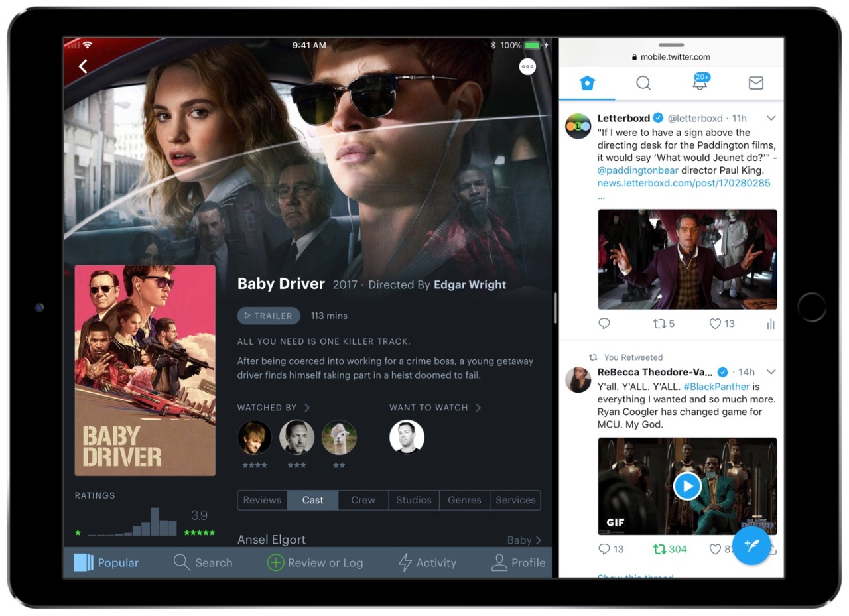Open the four-star rated watcher avatar
This screenshot has height=616, width=849.
coord(255,437)
